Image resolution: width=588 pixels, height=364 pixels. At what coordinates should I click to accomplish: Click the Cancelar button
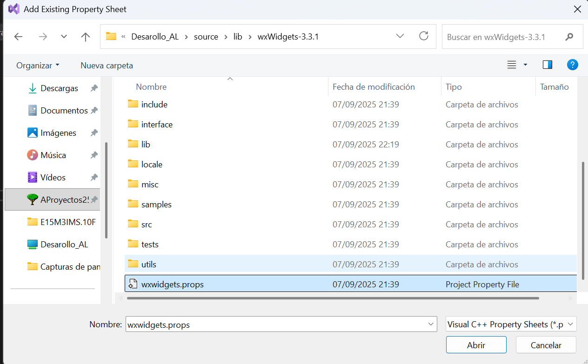[546, 345]
